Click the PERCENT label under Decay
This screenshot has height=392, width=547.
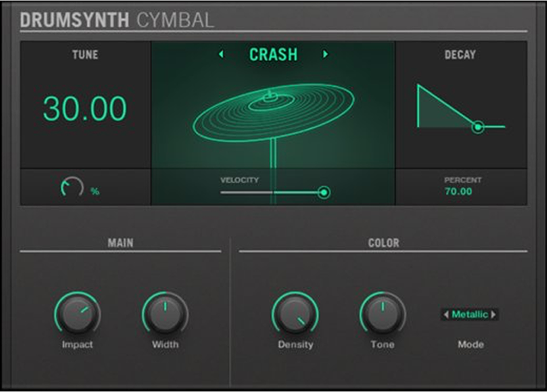pos(463,180)
